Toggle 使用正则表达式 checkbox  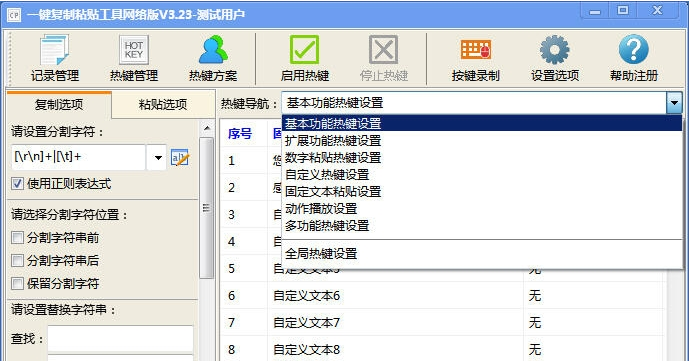17,183
